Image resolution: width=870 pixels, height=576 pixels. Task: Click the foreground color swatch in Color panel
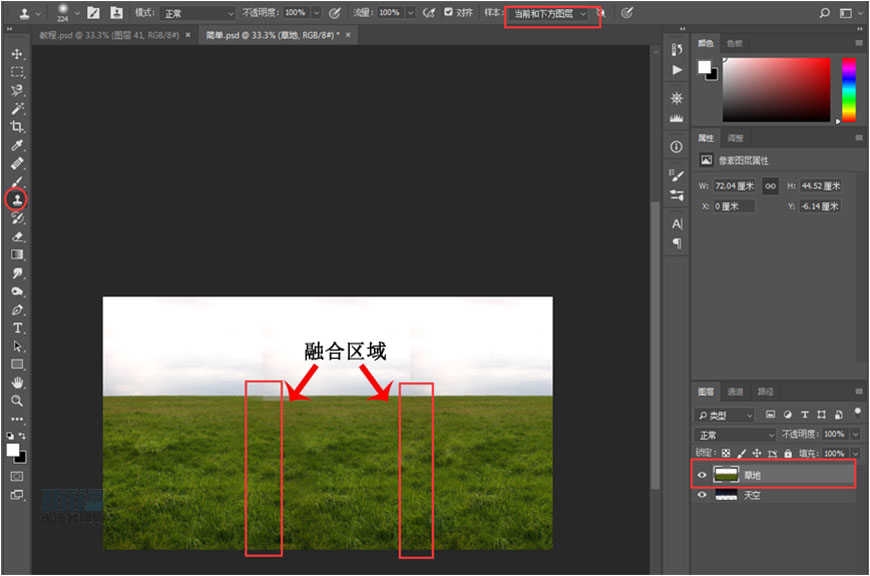coord(704,67)
